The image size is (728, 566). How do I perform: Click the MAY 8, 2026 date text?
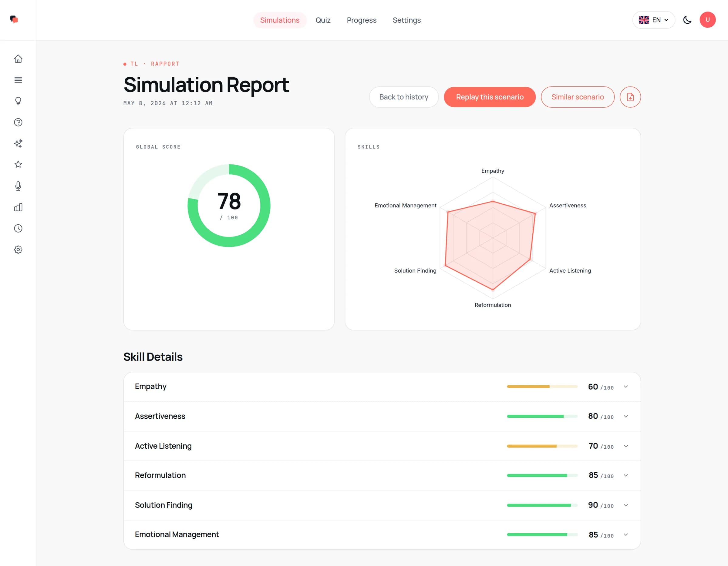(x=168, y=103)
